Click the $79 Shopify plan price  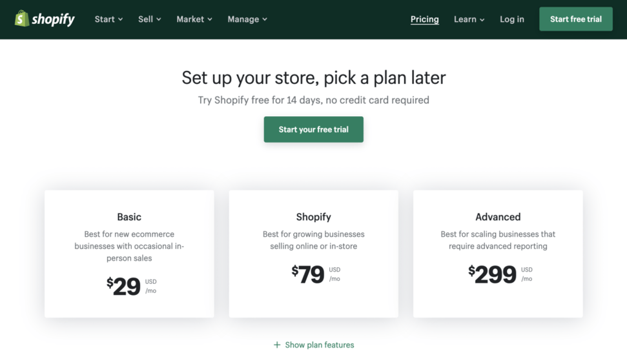(308, 274)
